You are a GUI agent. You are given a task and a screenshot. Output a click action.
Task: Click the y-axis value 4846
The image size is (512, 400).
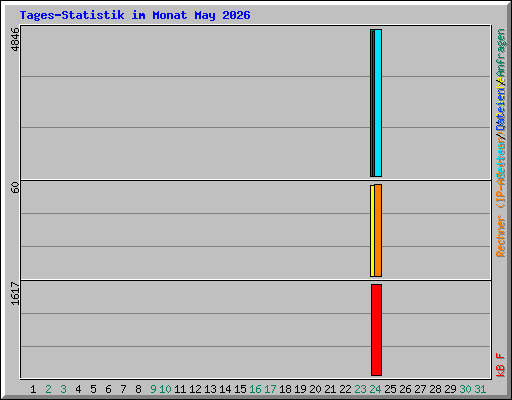pos(15,39)
